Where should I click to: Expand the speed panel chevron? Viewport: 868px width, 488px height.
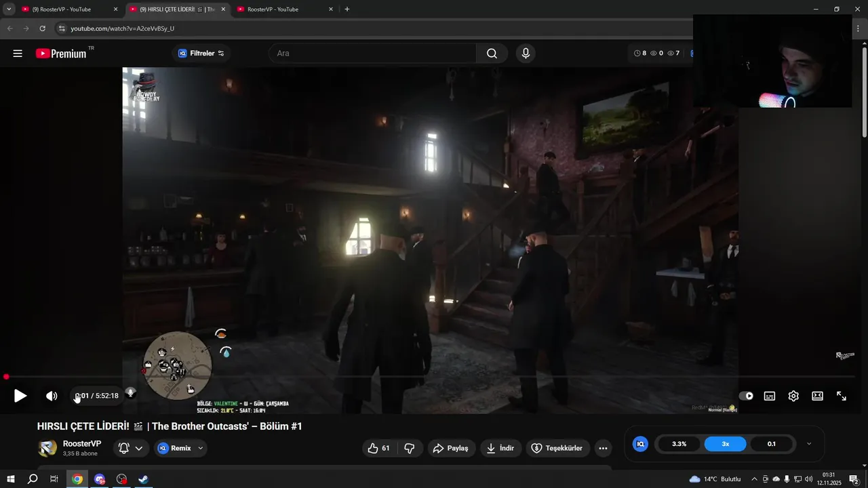(x=809, y=444)
